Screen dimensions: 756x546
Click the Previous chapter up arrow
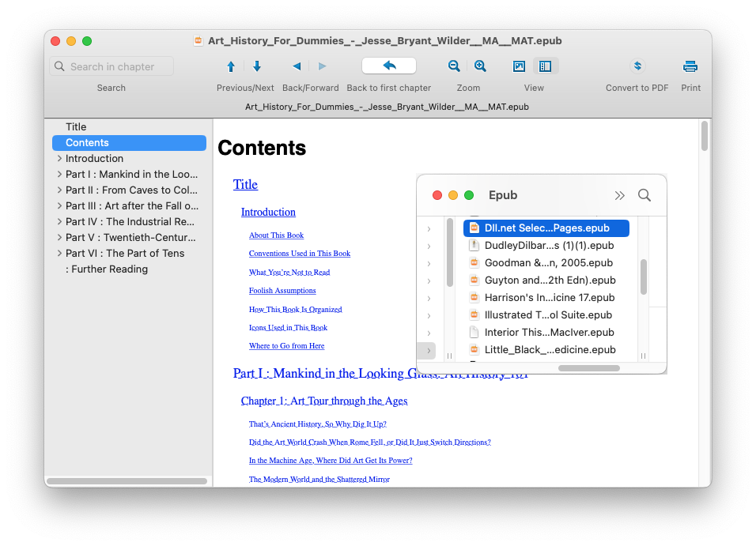coord(231,67)
